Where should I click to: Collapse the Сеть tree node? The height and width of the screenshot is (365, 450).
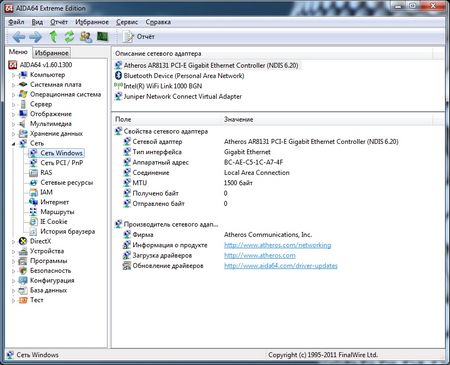(13, 144)
